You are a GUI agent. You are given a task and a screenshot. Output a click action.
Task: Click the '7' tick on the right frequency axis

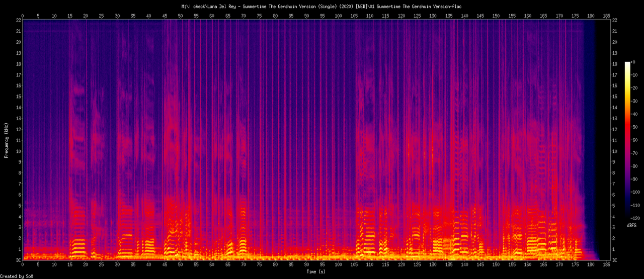click(613, 184)
